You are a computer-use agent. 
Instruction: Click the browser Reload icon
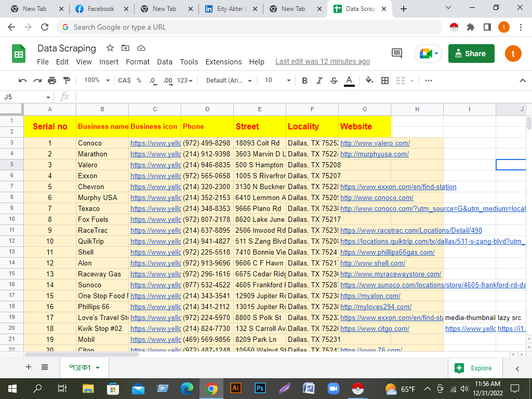[45, 27]
